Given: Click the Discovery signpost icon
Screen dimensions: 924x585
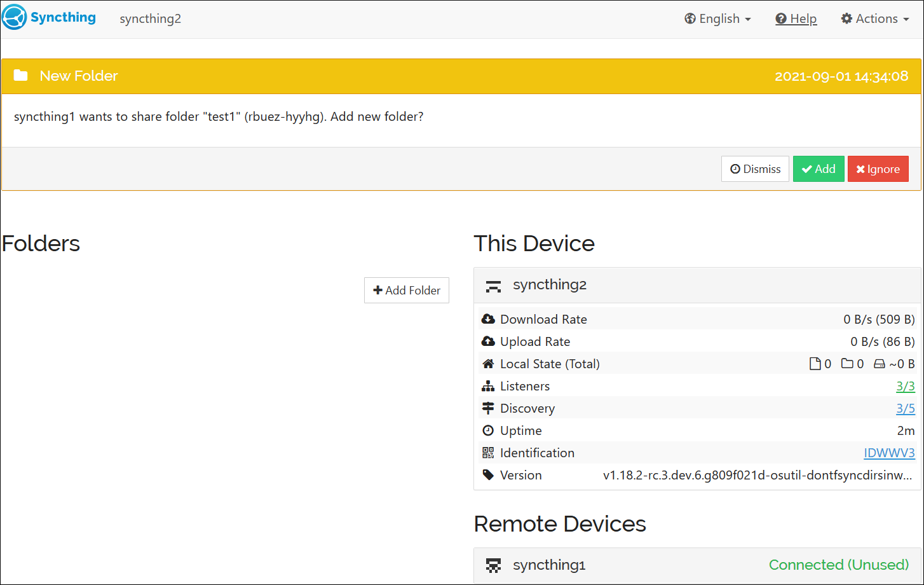Looking at the screenshot, I should (x=488, y=408).
